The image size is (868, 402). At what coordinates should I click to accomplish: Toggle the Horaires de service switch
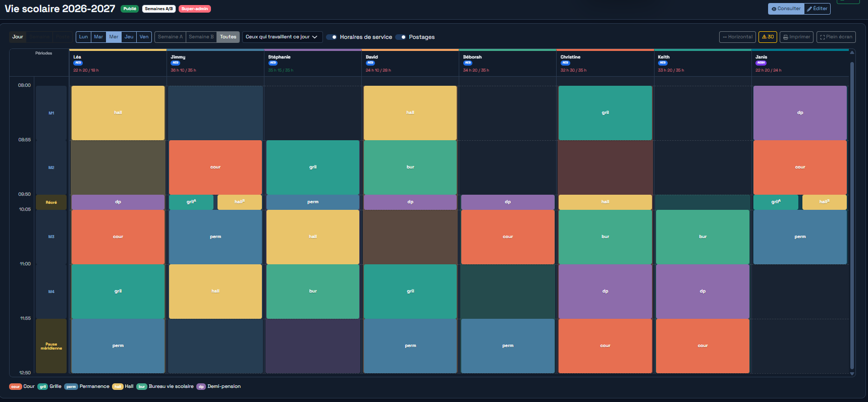coord(332,37)
